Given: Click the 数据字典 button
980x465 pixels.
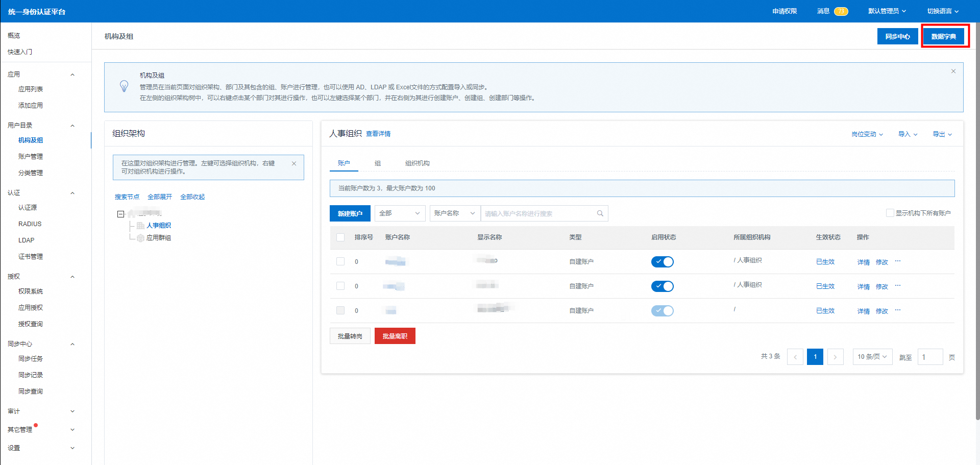Looking at the screenshot, I should pos(943,36).
